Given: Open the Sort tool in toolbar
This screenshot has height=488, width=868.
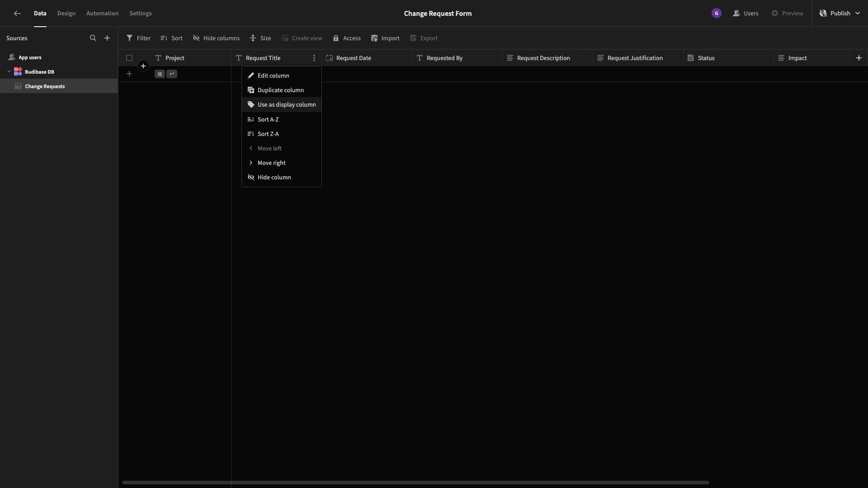Looking at the screenshot, I should [x=171, y=38].
